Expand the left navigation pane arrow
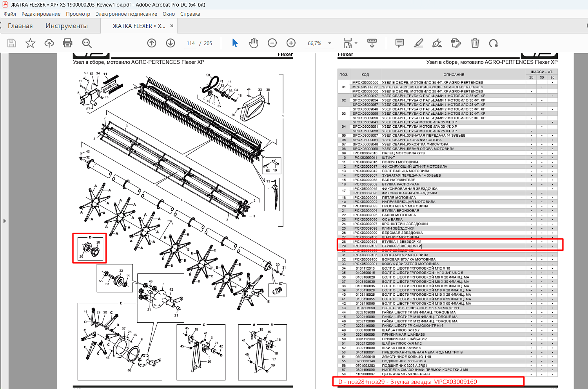 pos(4,221)
